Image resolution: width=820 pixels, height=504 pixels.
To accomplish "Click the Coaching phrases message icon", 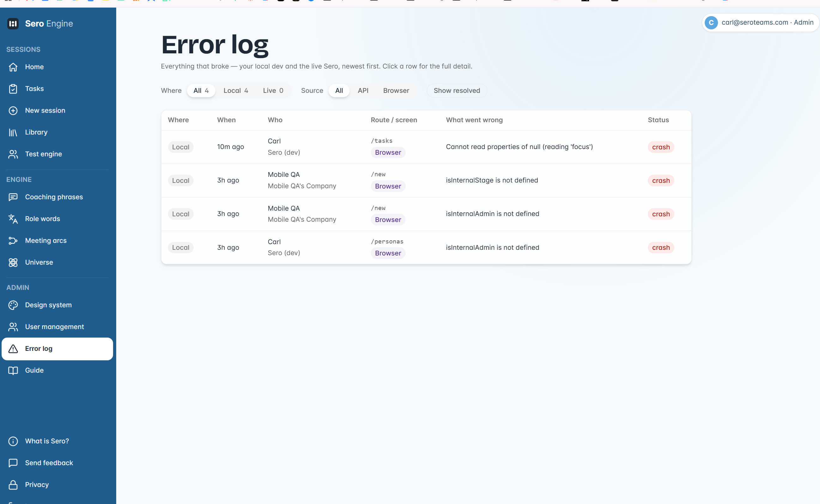I will (x=13, y=197).
